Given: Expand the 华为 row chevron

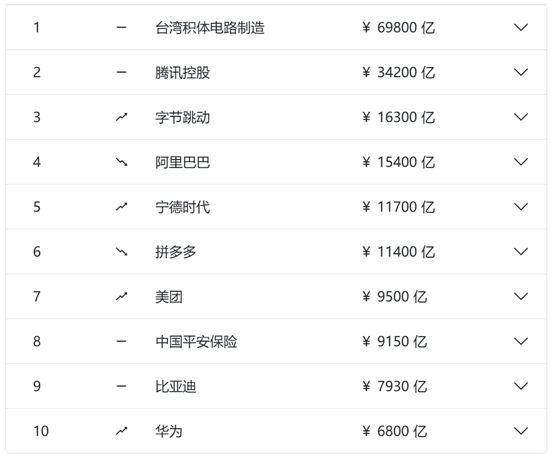Looking at the screenshot, I should coord(521,431).
